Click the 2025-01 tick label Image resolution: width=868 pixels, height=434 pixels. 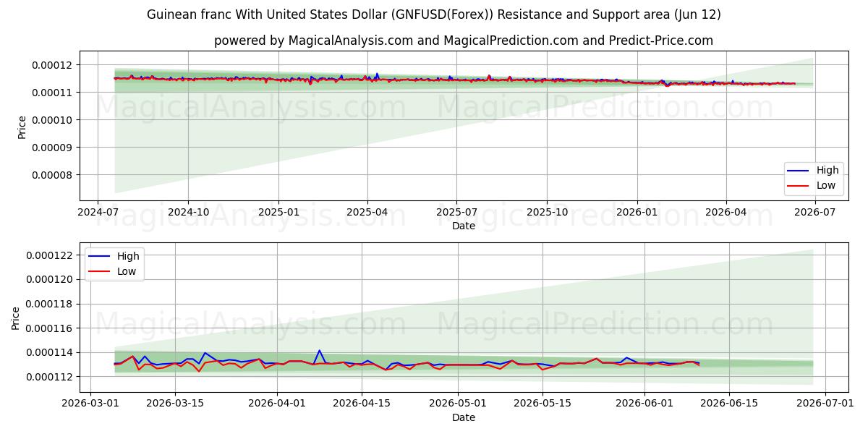pyautogui.click(x=278, y=212)
